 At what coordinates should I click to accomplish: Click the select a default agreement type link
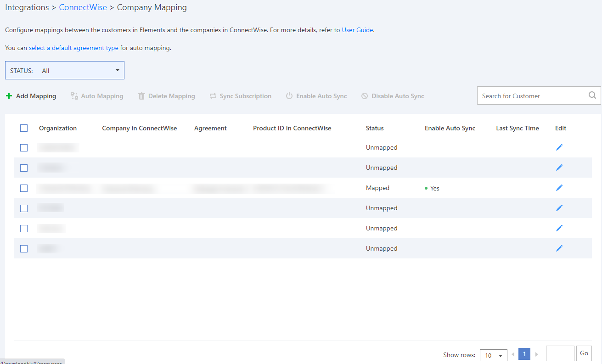pos(73,48)
